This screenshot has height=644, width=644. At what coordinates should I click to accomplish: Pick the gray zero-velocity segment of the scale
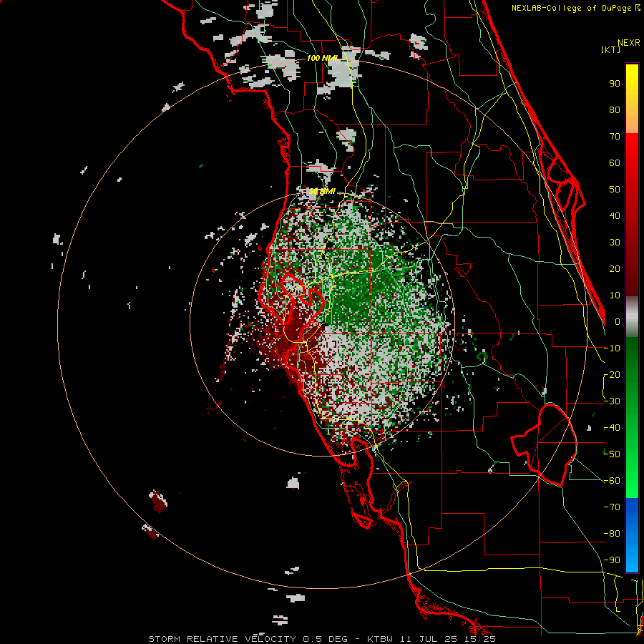pos(632,317)
